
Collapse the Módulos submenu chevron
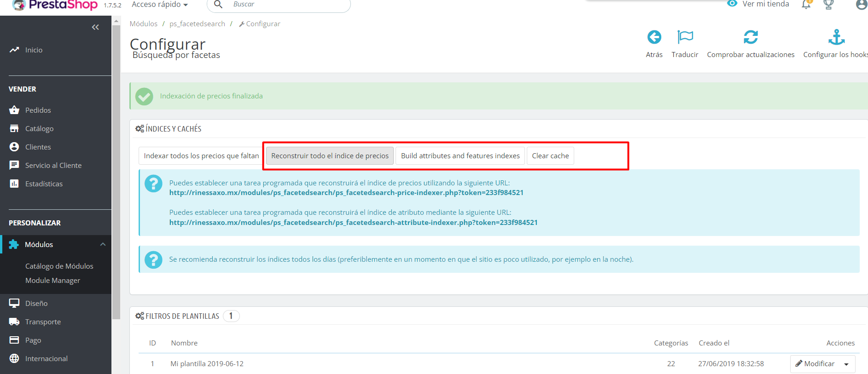click(x=103, y=244)
